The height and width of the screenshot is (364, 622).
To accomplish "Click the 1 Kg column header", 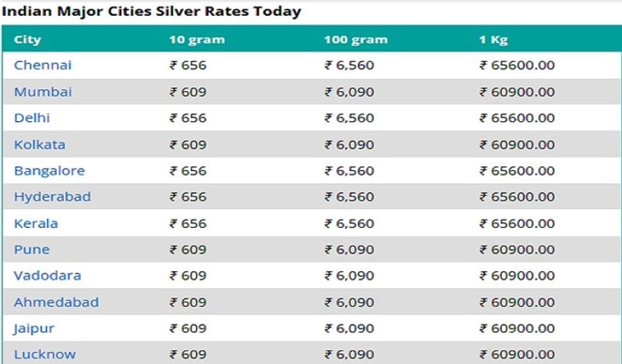I will point(493,39).
